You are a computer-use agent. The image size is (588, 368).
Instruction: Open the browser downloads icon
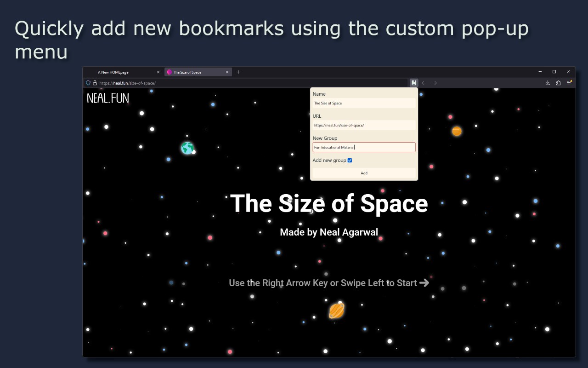[x=548, y=83]
